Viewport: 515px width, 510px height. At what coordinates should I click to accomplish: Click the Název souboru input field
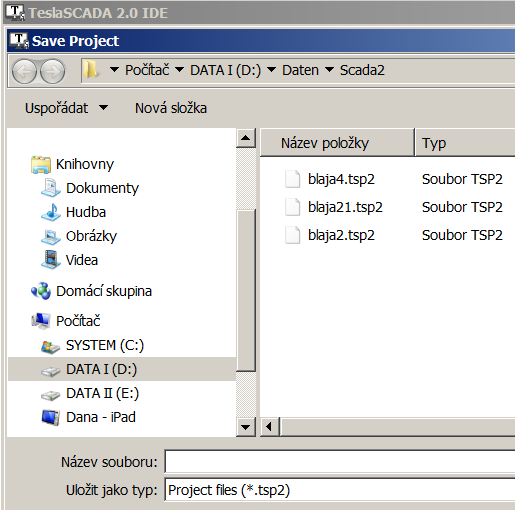pyautogui.click(x=340, y=462)
